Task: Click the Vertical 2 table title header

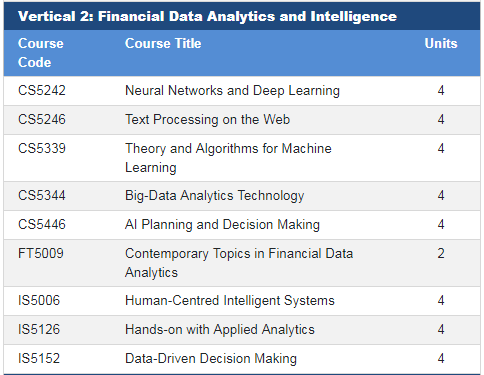Action: click(x=207, y=16)
